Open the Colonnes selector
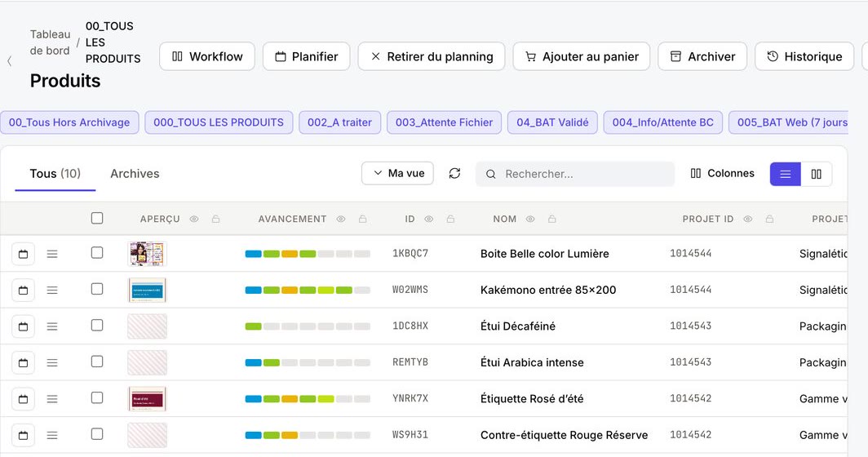Viewport: 868px width, 457px height. tap(723, 173)
